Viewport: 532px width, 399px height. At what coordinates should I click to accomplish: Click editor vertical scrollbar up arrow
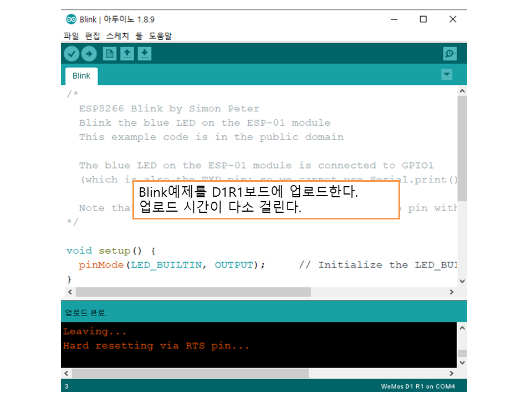point(462,91)
